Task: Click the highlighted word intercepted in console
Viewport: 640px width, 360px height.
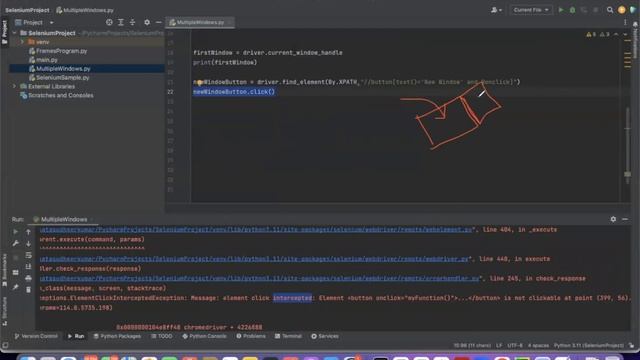Action: coord(292,298)
